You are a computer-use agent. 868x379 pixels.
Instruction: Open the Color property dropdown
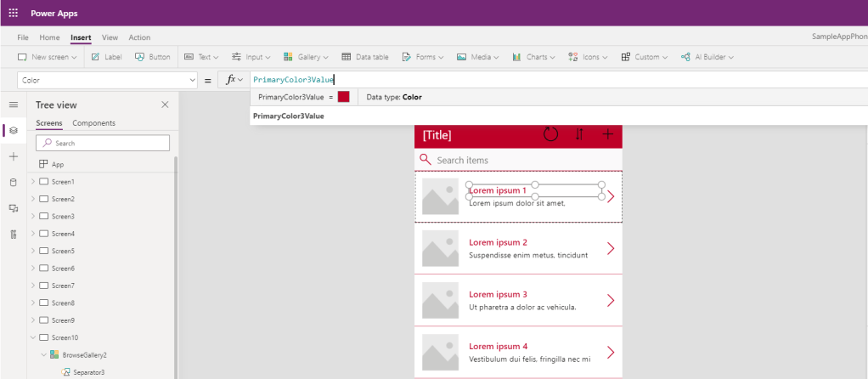point(192,80)
